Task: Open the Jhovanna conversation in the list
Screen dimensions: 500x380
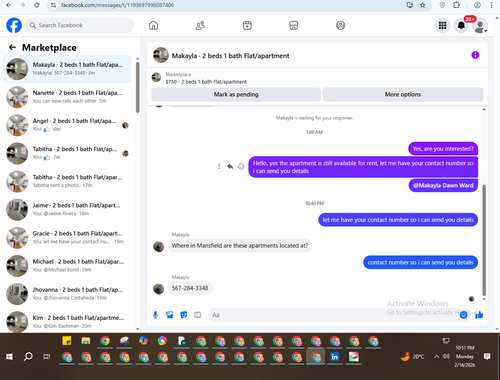Action: [67, 294]
